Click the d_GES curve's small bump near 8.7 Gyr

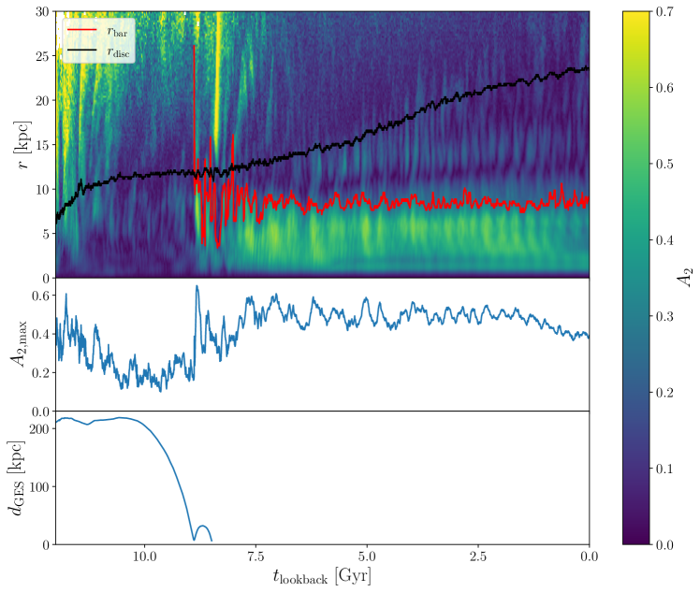point(203,527)
